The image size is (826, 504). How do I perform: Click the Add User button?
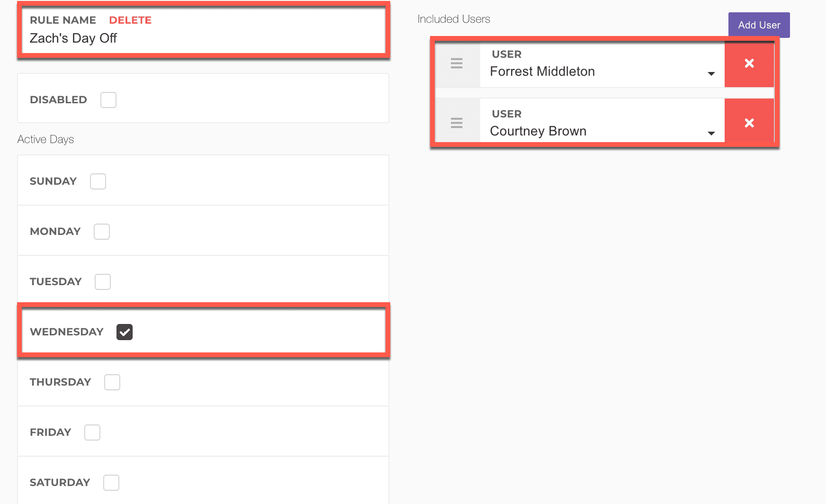coord(759,25)
